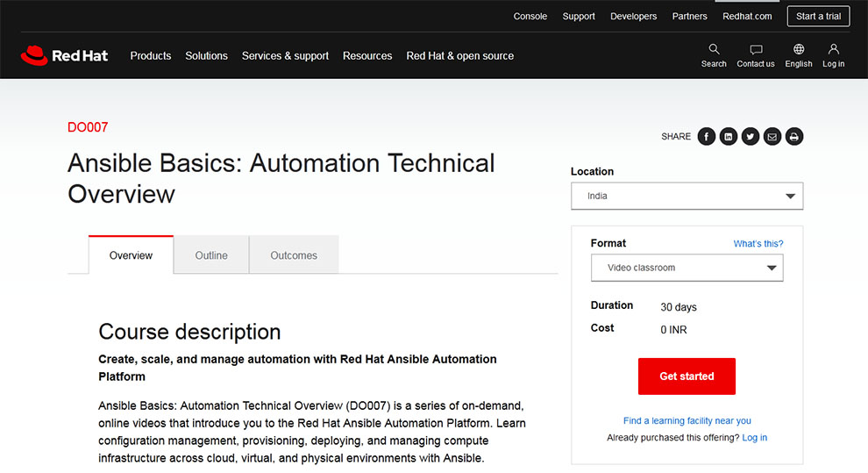Share the course on Facebook
868x473 pixels.
(707, 136)
